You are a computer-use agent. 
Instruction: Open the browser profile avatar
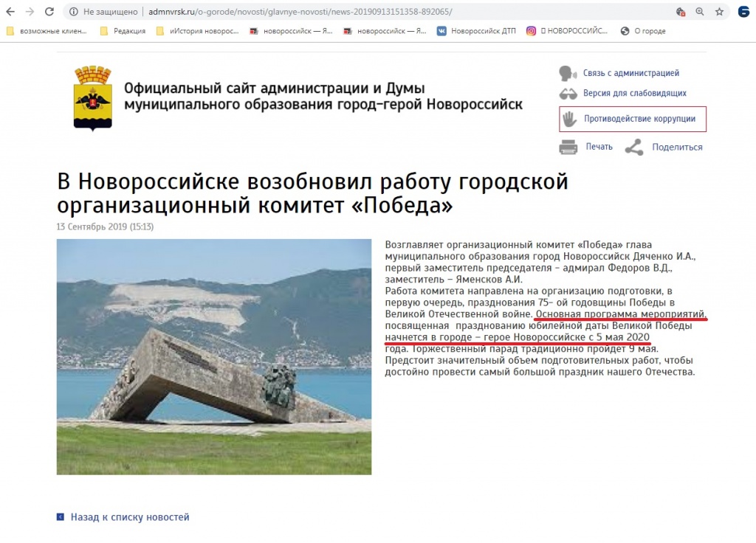point(743,11)
